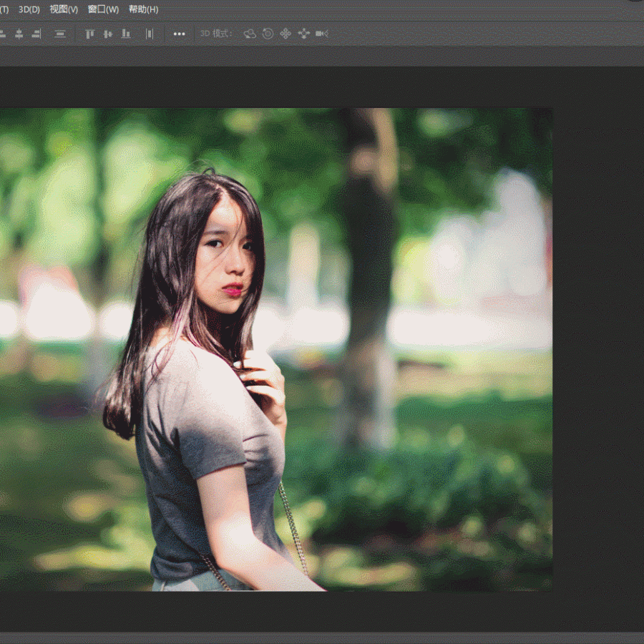Click the align horizontal centers icon
The width and height of the screenshot is (644, 644).
point(19,34)
